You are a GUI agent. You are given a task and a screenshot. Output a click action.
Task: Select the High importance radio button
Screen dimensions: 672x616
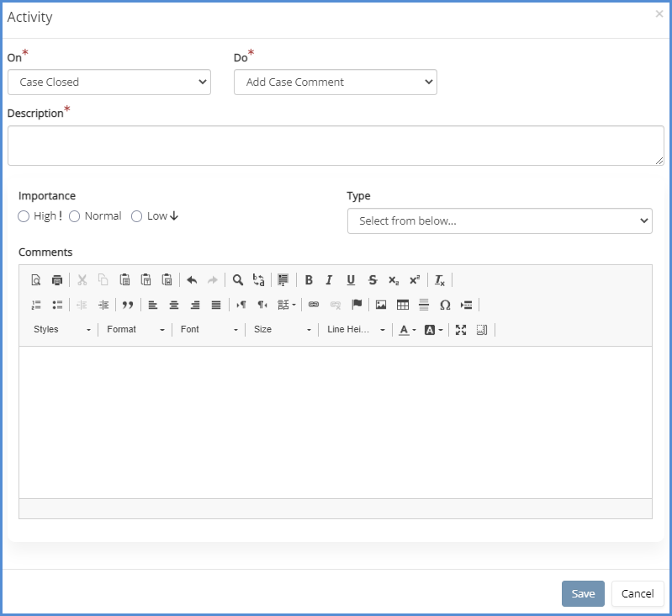pyautogui.click(x=24, y=216)
